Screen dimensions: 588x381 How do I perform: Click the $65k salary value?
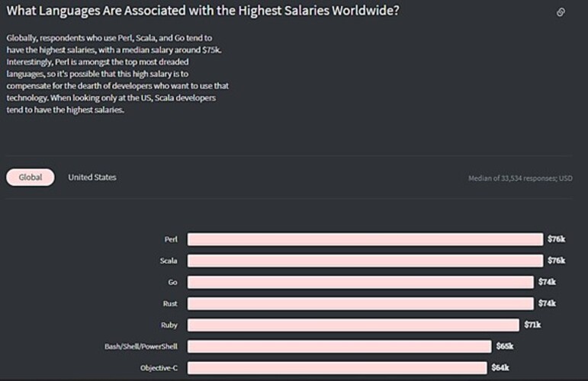[504, 346]
